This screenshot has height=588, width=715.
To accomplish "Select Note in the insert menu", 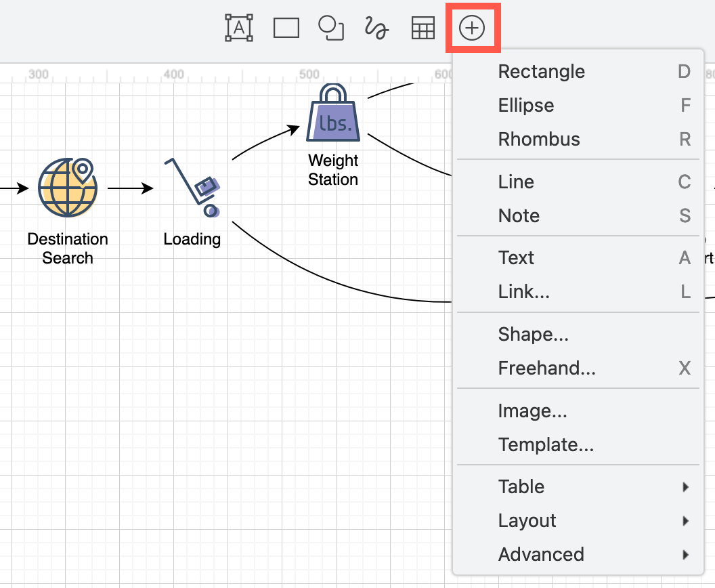I will 519,215.
